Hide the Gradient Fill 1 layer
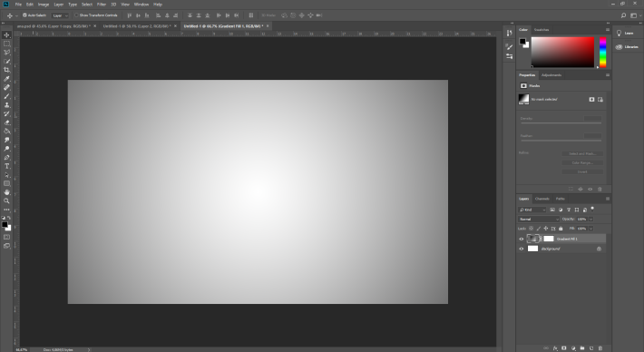The width and height of the screenshot is (644, 352). [522, 239]
